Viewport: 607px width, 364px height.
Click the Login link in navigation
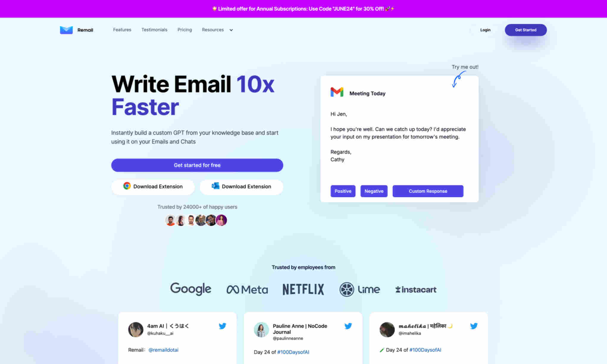point(485,29)
